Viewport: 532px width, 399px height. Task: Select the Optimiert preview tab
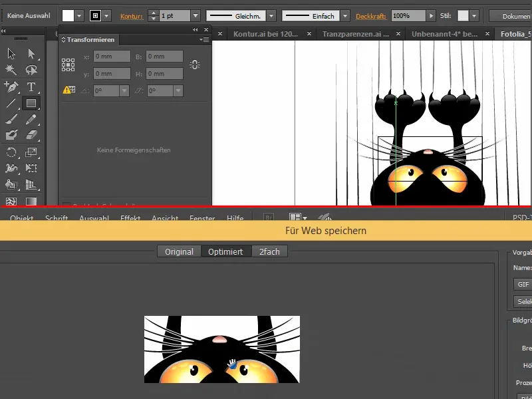(225, 252)
